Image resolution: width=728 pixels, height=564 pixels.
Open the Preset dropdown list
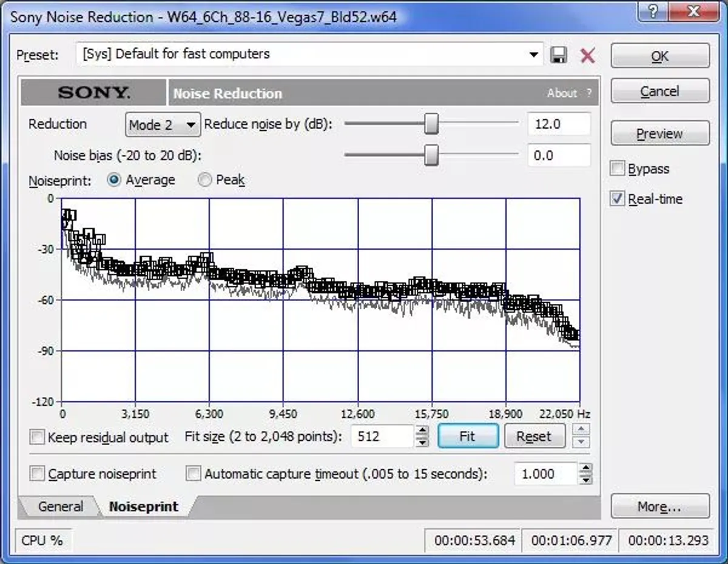[533, 55]
